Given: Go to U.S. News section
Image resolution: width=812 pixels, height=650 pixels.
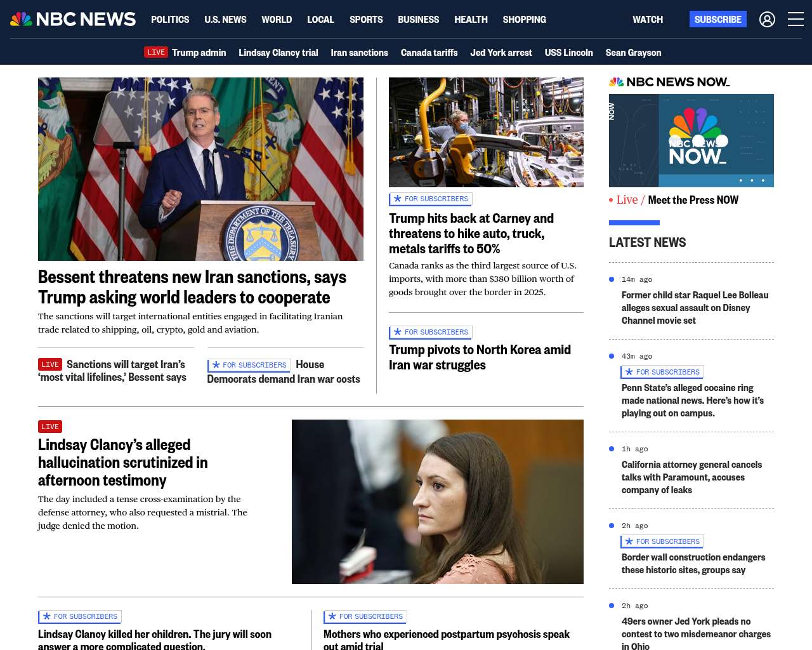Looking at the screenshot, I should click(x=225, y=20).
